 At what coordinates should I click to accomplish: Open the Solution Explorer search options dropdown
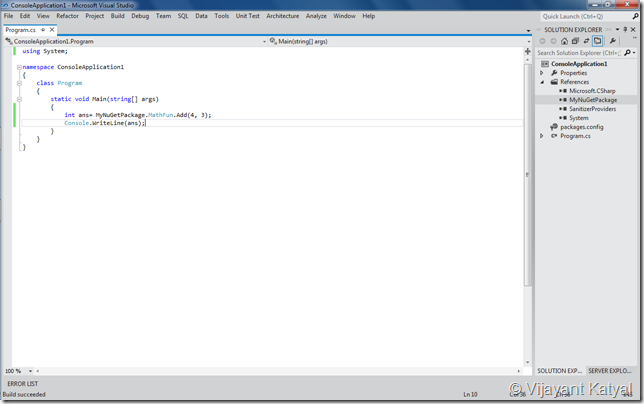click(x=634, y=53)
